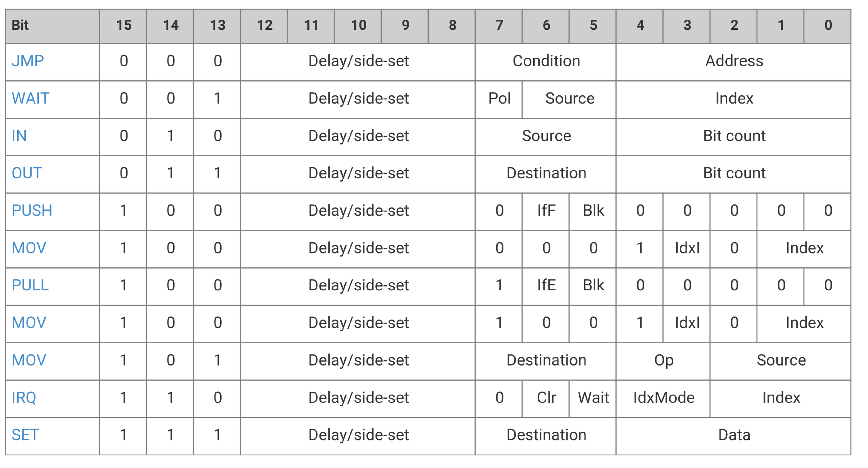Image resolution: width=868 pixels, height=468 pixels.
Task: Click the MOV link below PULL
Action: click(x=29, y=323)
